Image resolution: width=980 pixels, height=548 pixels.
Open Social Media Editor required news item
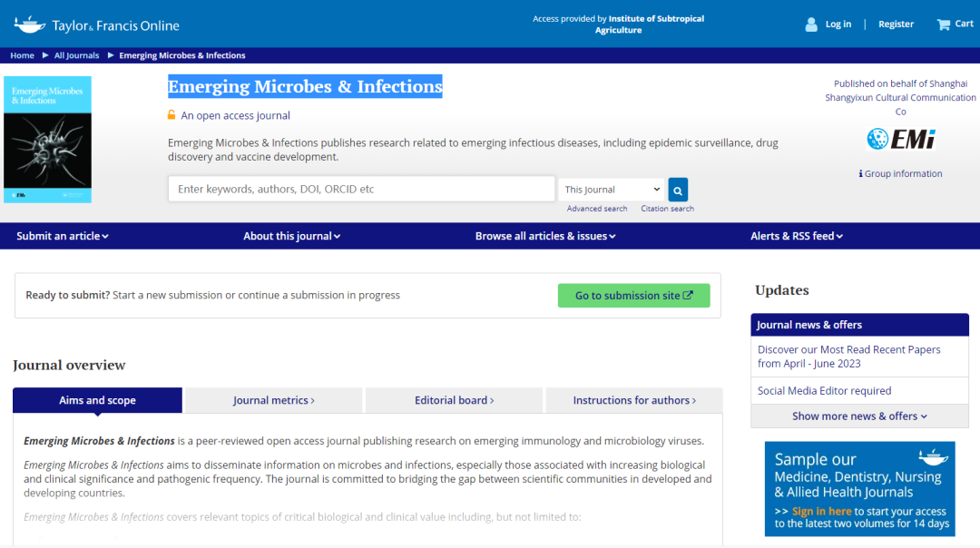tap(824, 390)
